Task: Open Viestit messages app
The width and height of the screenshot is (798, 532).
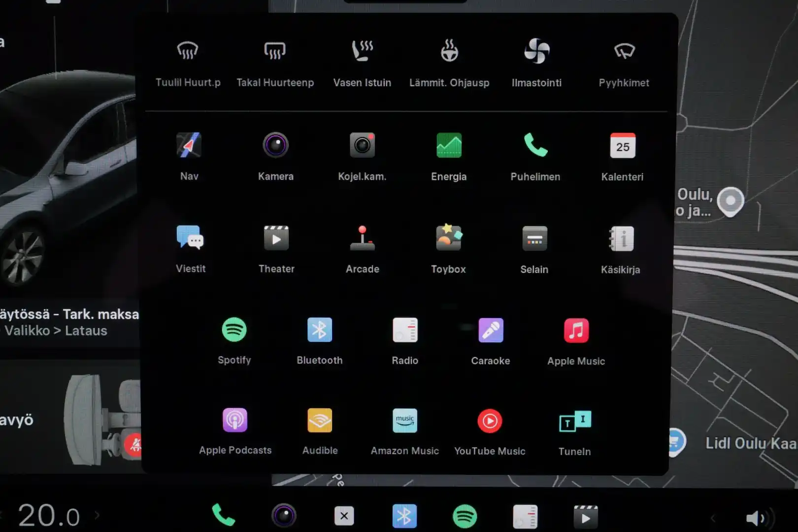Action: click(x=190, y=249)
